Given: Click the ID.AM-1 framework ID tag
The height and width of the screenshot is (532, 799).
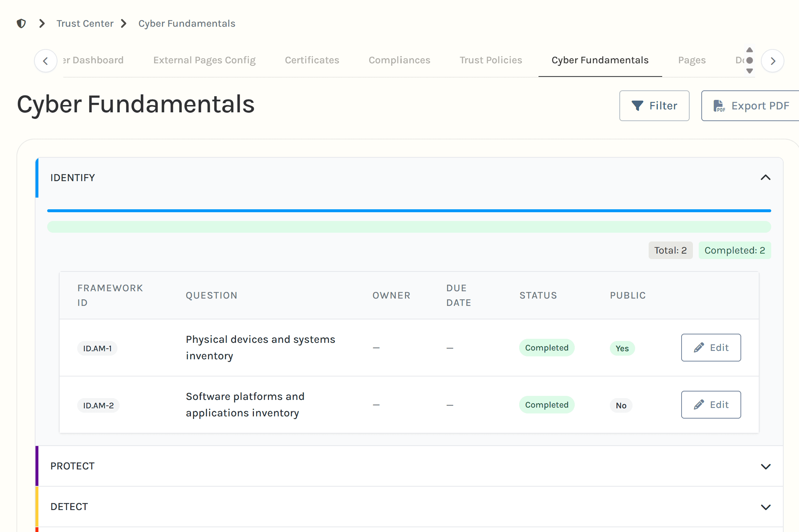Looking at the screenshot, I should pos(97,348).
